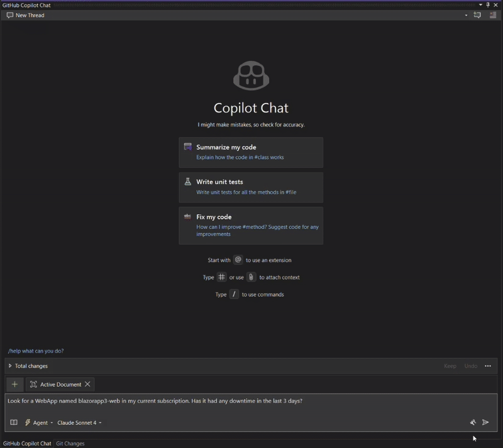Click inside the chat prompt input field

pos(251,401)
